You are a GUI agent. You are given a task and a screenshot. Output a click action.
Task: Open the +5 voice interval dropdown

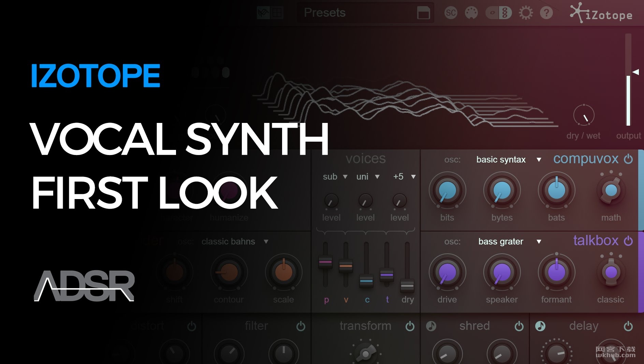point(404,177)
